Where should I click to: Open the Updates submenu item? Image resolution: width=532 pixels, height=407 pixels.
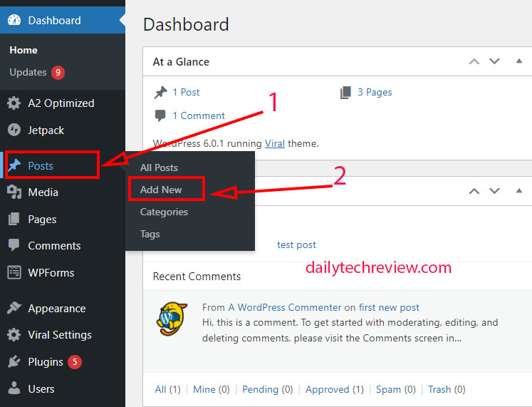(x=28, y=72)
